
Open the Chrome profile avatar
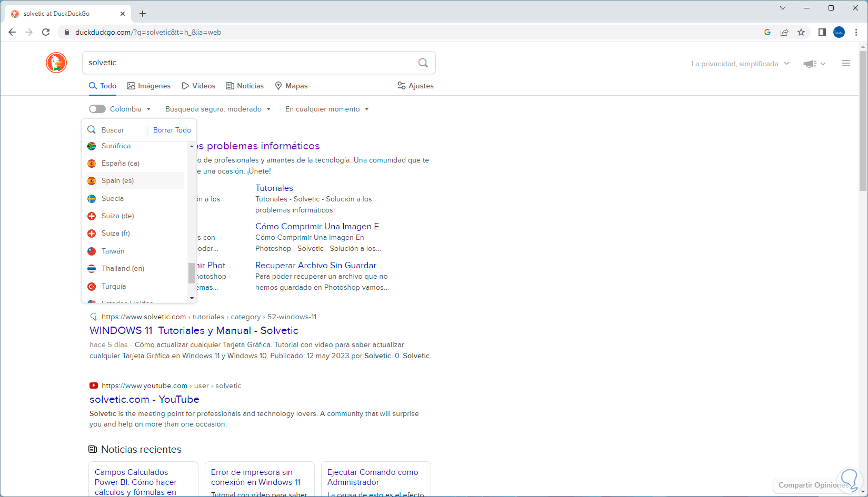(x=839, y=32)
